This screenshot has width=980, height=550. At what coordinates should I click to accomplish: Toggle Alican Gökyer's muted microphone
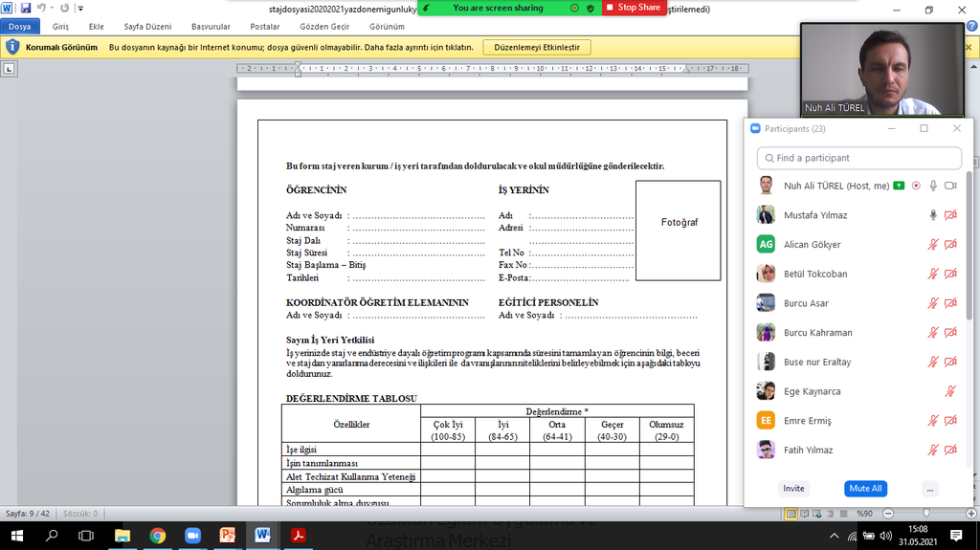(x=932, y=245)
